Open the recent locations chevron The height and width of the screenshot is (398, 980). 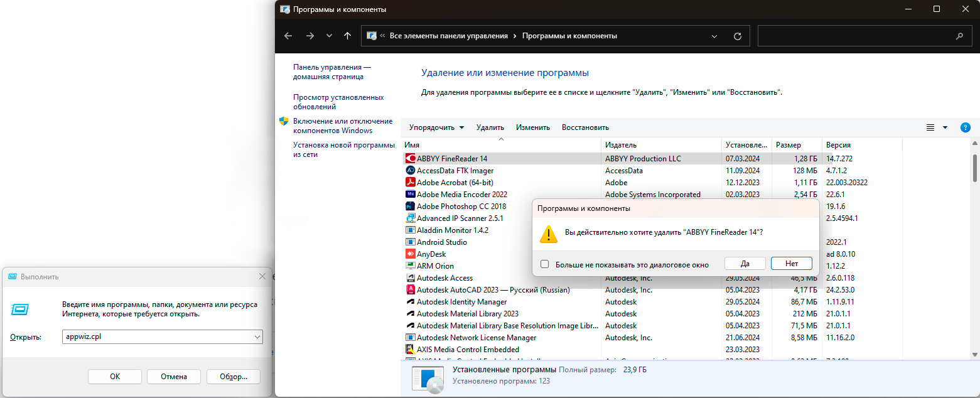point(329,36)
